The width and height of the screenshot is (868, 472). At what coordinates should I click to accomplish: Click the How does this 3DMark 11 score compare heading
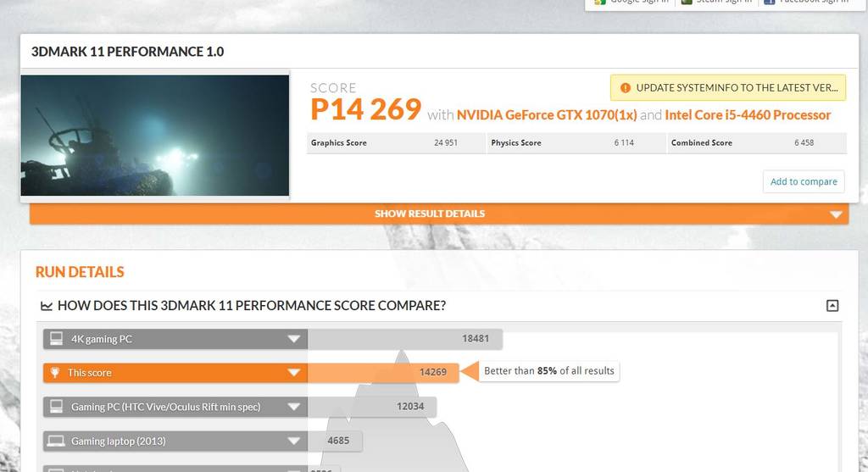pyautogui.click(x=252, y=305)
